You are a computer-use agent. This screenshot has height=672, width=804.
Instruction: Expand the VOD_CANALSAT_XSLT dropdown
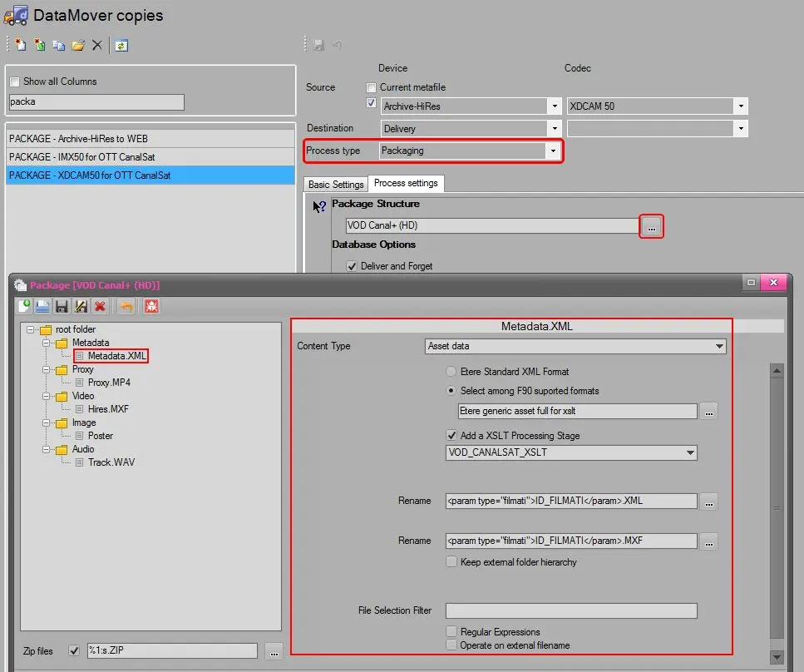[x=689, y=453]
